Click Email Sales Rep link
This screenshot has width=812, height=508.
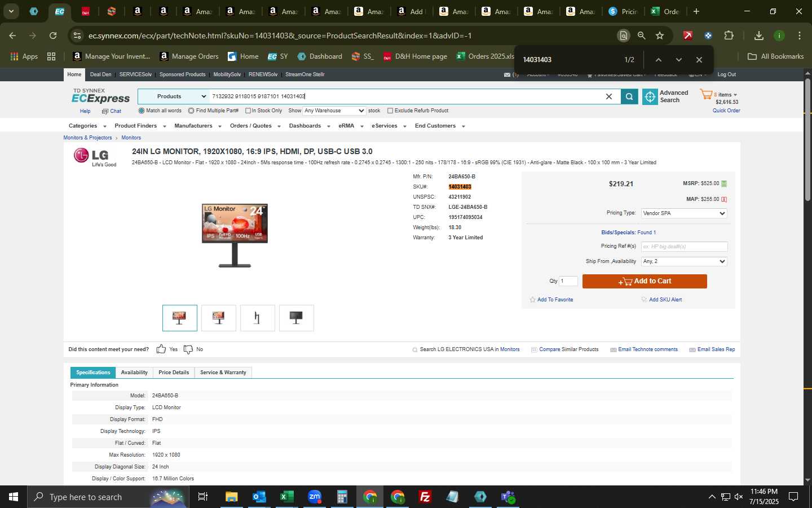click(x=716, y=349)
